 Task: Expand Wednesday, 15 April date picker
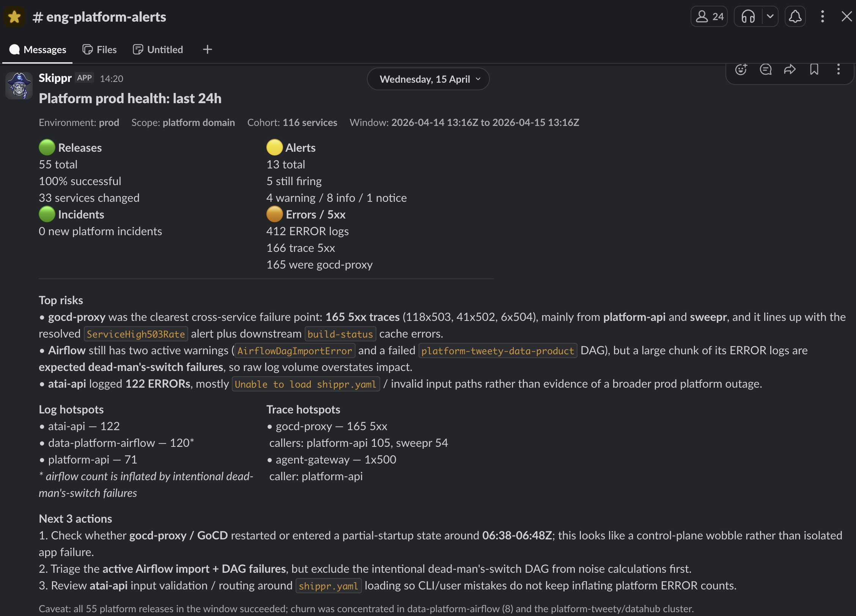(x=428, y=79)
